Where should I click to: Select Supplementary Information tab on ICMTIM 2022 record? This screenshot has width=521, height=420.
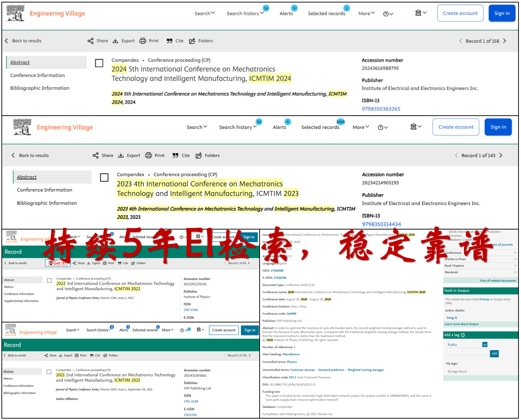pyautogui.click(x=21, y=301)
